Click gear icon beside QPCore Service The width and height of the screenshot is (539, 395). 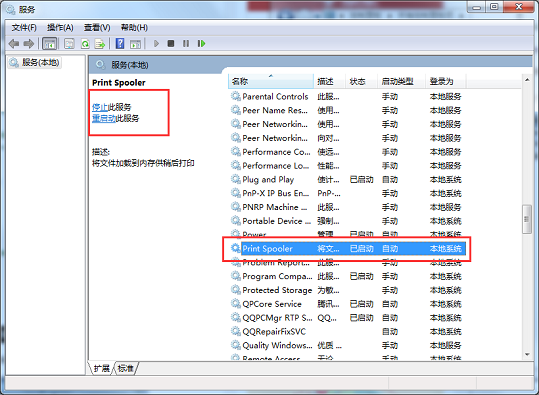[x=236, y=304]
